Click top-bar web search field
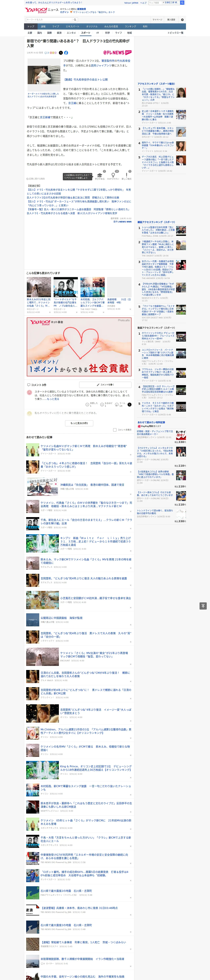Image resolution: width=210 pixels, height=980 pixels. 164,3
